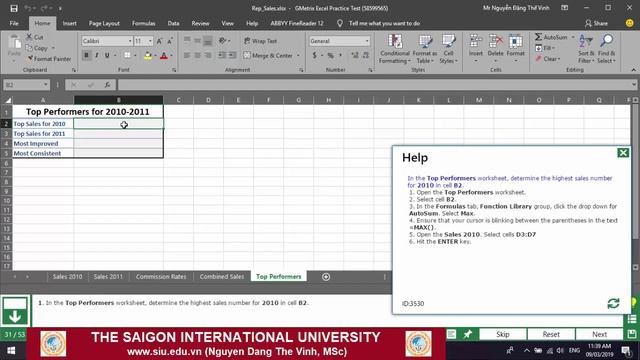Click the Decrease Decimal icon
The width and height of the screenshot is (640, 360).
[x=365, y=55]
